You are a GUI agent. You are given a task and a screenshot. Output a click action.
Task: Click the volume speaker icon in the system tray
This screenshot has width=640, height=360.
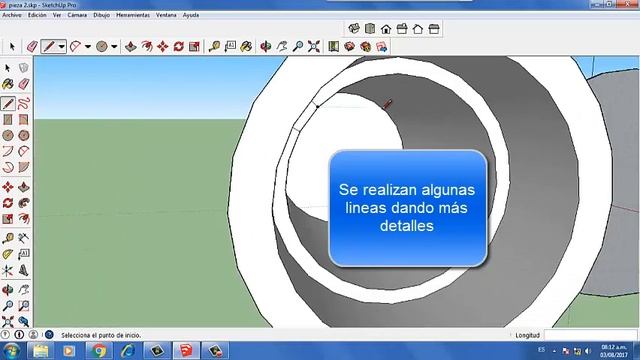pyautogui.click(x=588, y=351)
